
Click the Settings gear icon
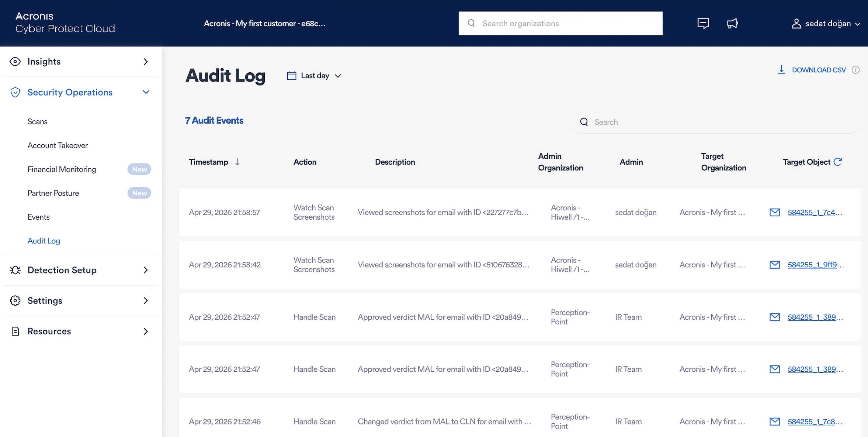[15, 301]
